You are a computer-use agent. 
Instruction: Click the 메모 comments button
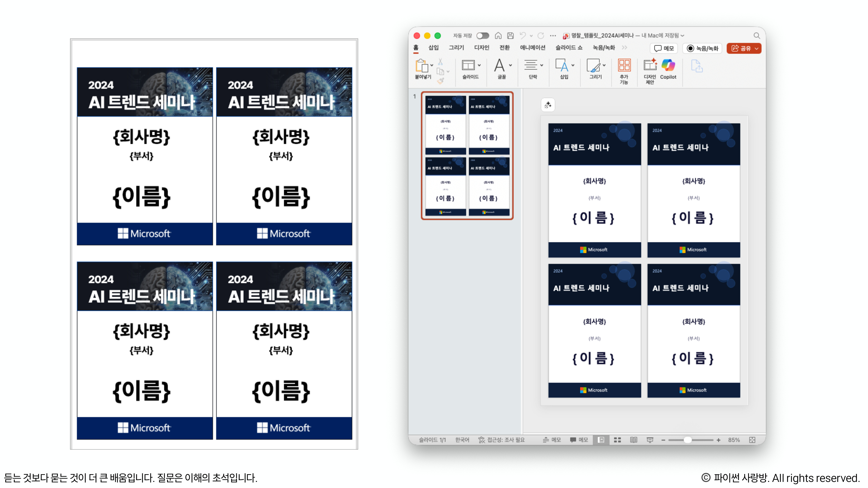664,49
